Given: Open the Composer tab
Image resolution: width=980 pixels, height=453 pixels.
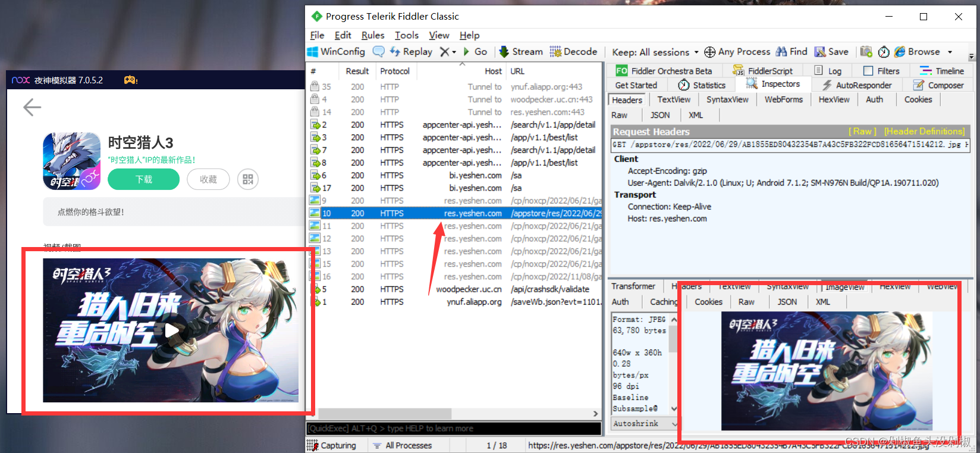Looking at the screenshot, I should coord(939,85).
